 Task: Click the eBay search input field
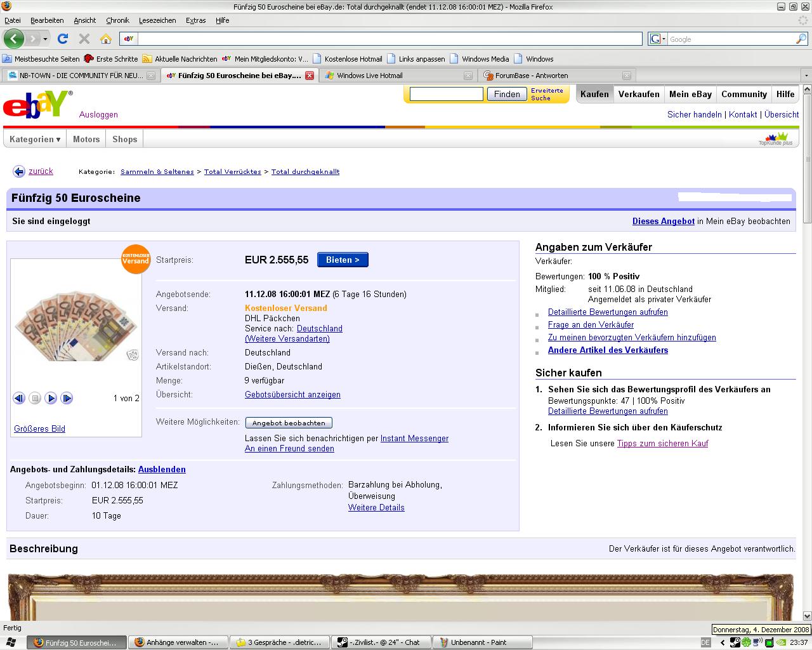coord(447,94)
